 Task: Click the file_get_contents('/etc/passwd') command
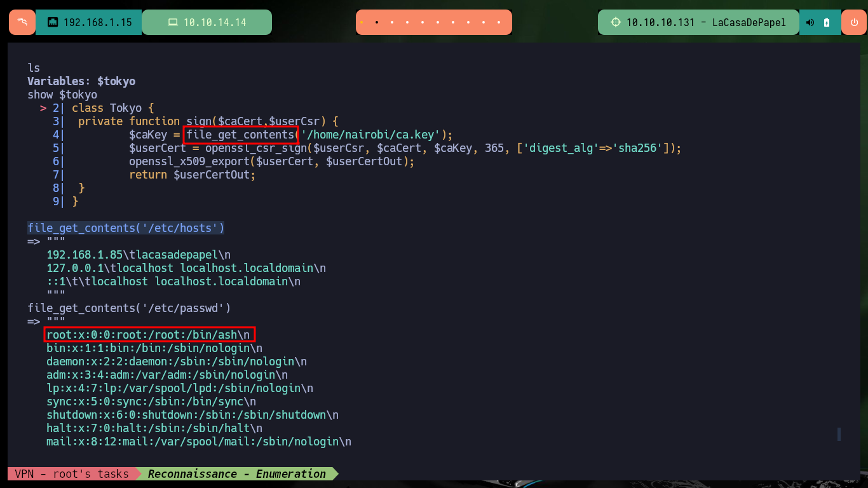pyautogui.click(x=129, y=308)
